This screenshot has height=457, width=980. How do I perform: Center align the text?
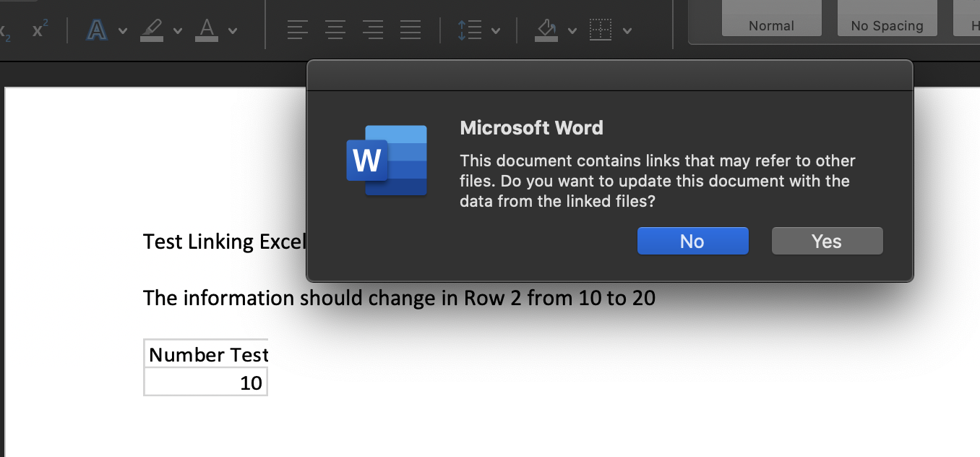335,30
